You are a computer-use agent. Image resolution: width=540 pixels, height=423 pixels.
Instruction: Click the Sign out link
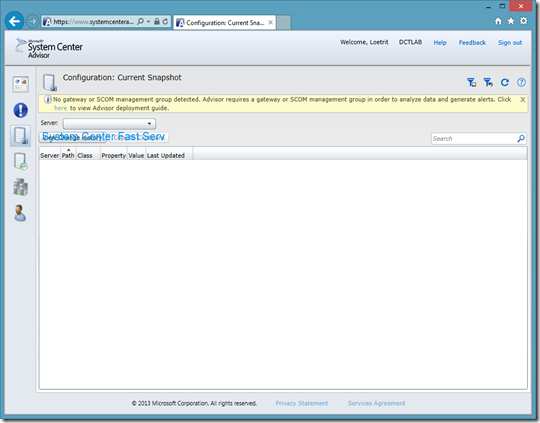coord(510,43)
